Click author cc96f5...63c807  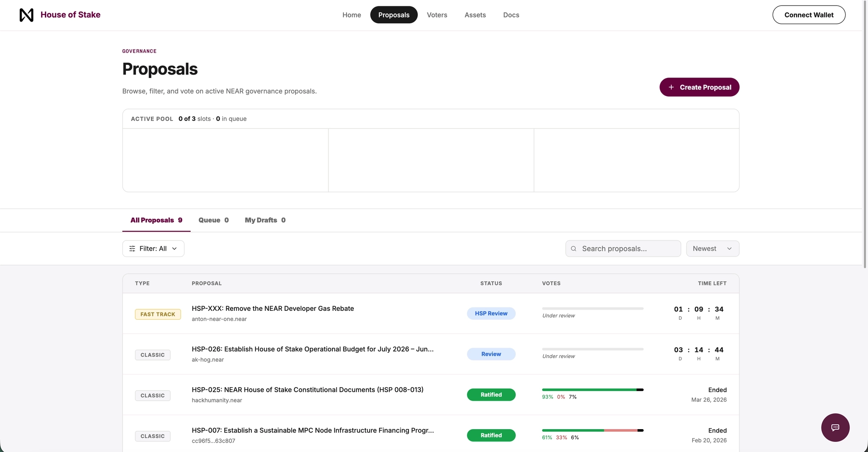click(213, 441)
